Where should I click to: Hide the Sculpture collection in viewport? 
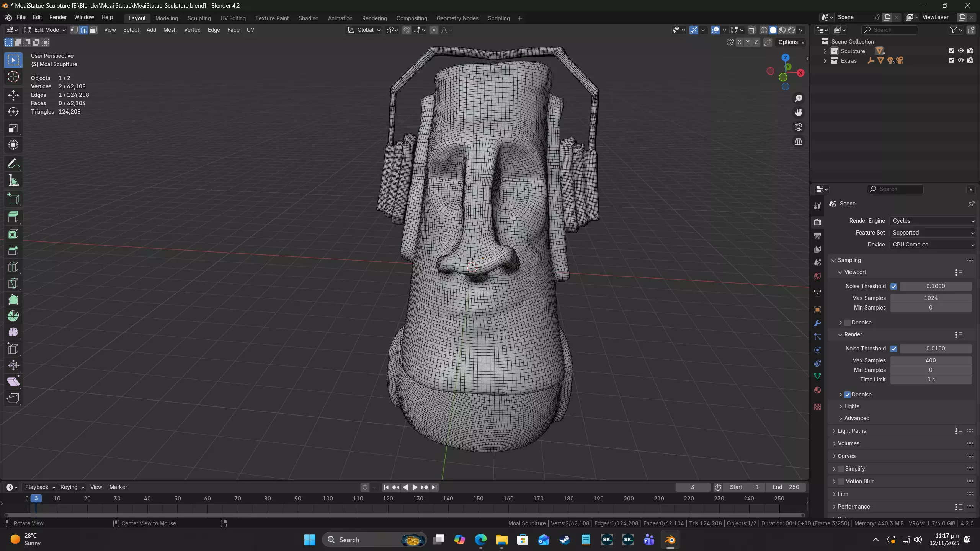961,51
